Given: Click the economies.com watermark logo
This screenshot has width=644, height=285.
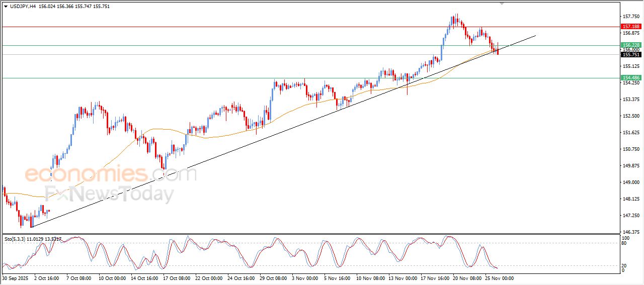Looking at the screenshot, I should pos(111,175).
